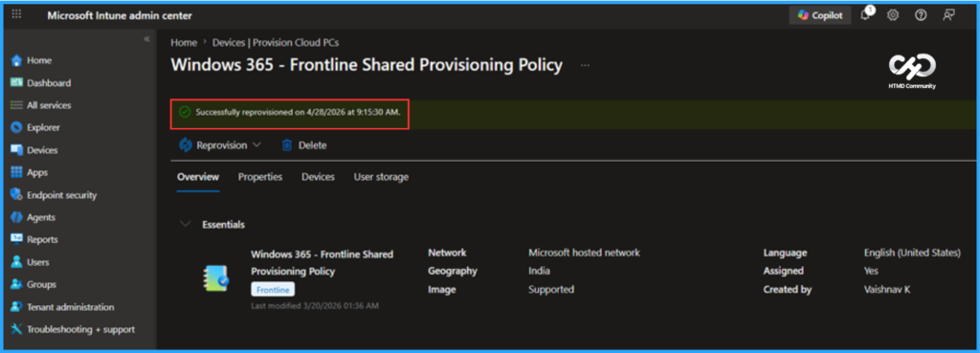Collapse the Essentials section chevron

tap(185, 224)
